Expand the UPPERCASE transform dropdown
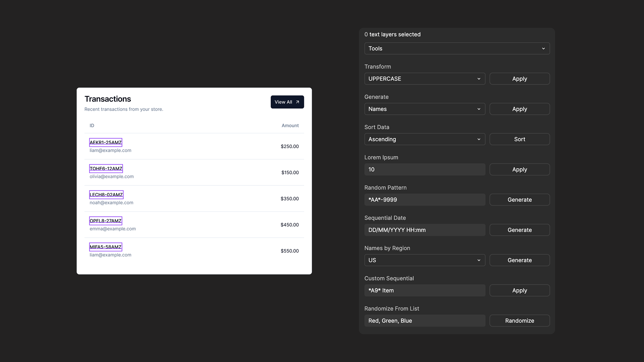The width and height of the screenshot is (644, 362). (x=425, y=79)
